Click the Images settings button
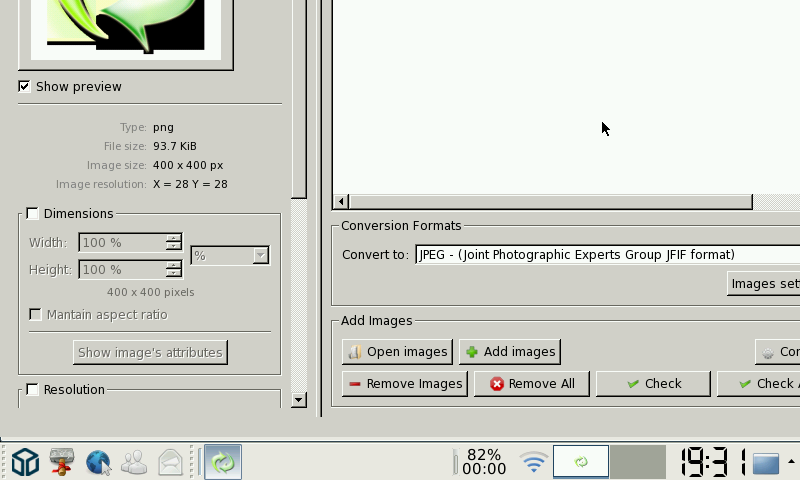 click(x=763, y=284)
